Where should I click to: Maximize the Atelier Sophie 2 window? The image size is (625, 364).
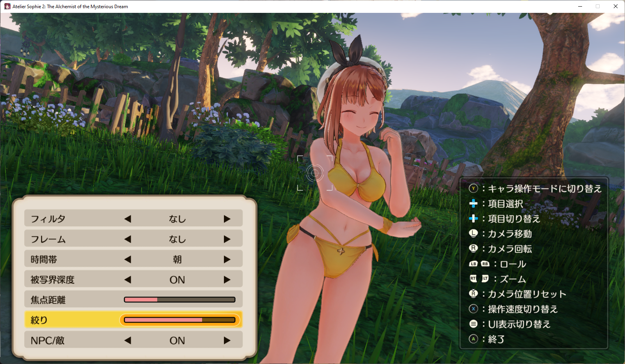[598, 6]
